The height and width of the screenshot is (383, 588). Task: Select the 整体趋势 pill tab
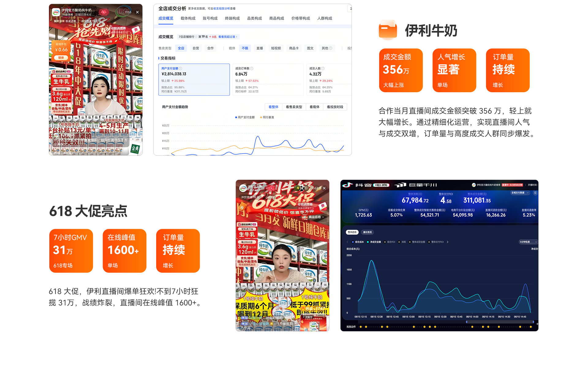352,232
